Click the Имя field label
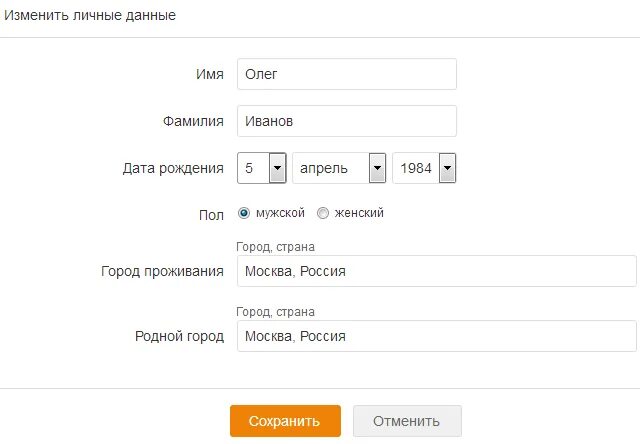 pyautogui.click(x=210, y=74)
